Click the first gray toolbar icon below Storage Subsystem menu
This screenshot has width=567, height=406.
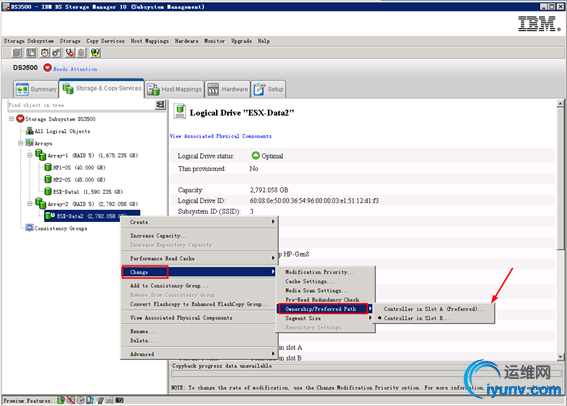pyautogui.click(x=17, y=53)
